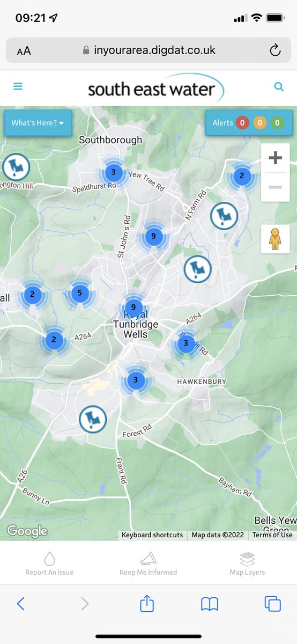Open the cluster of 3 above Forest Rd
The height and width of the screenshot is (644, 297).
[x=136, y=380]
